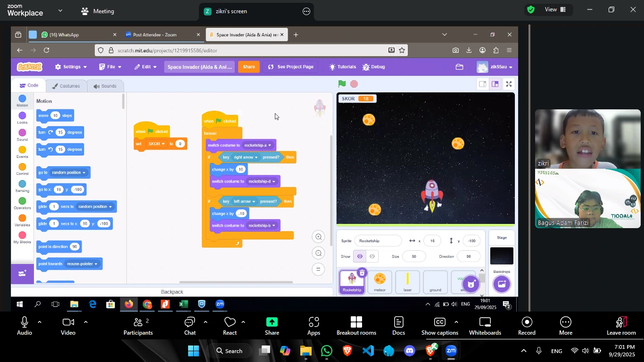Open the Choose a Backdrop button
The height and width of the screenshot is (362, 644).
502,284
